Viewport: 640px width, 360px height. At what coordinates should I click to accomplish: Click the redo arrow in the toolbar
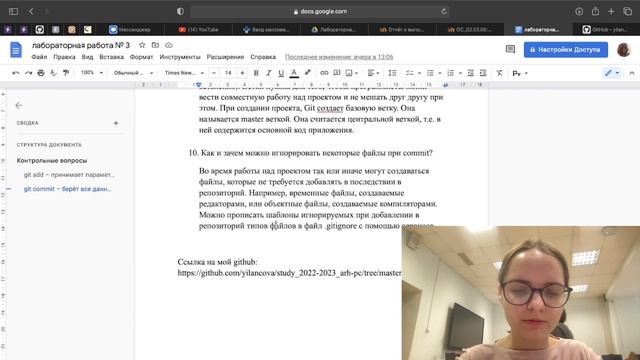pyautogui.click(x=28, y=73)
